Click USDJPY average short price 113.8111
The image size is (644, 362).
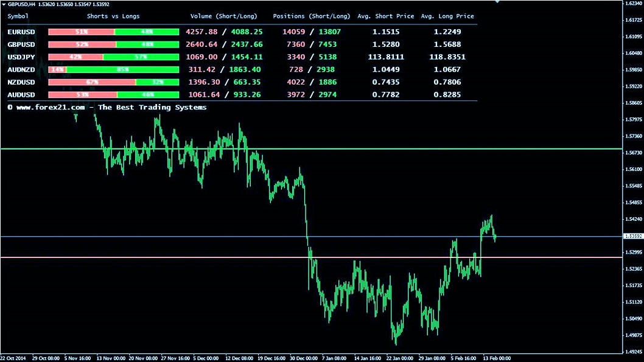(x=386, y=57)
